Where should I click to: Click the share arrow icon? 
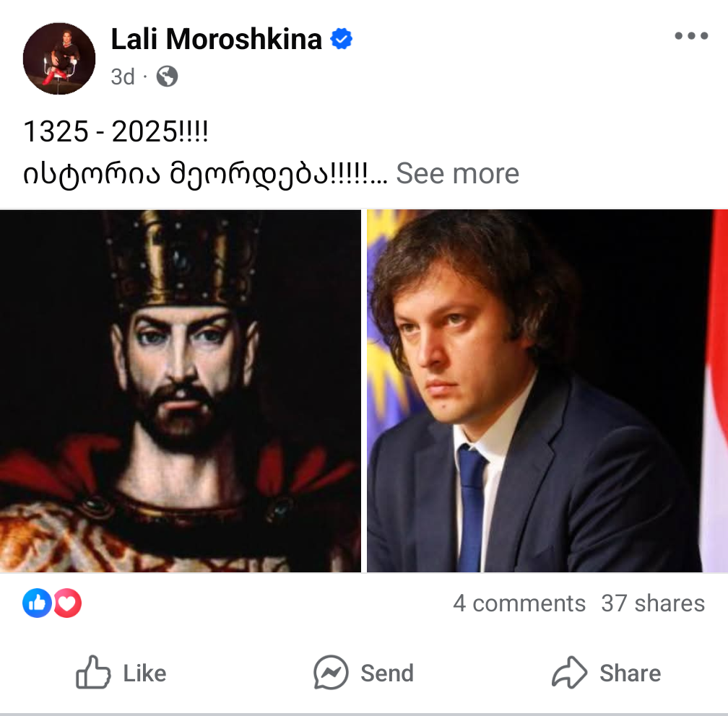pyautogui.click(x=570, y=673)
